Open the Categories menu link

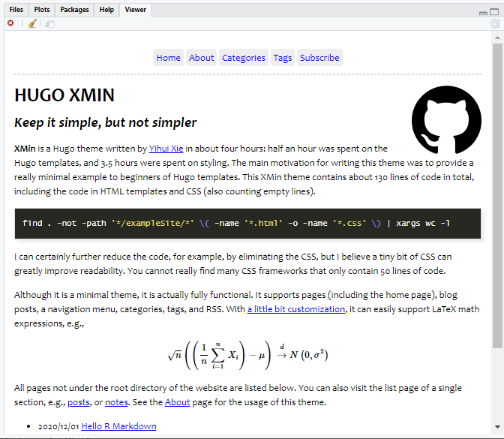click(x=244, y=58)
